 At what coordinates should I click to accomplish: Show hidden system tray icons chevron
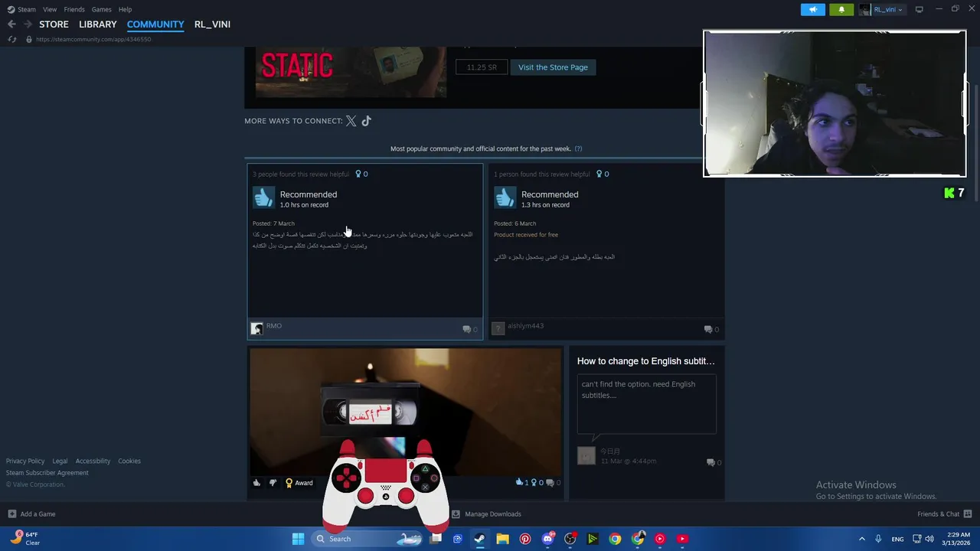tap(861, 539)
